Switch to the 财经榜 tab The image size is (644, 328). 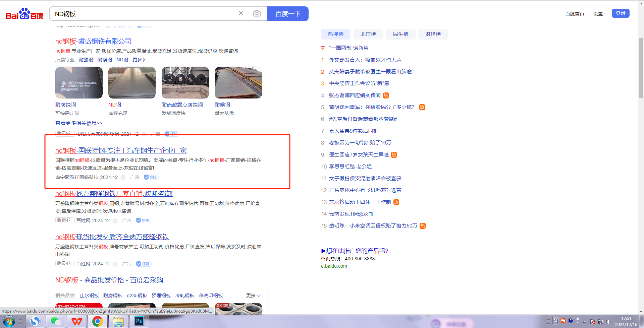[x=433, y=34]
